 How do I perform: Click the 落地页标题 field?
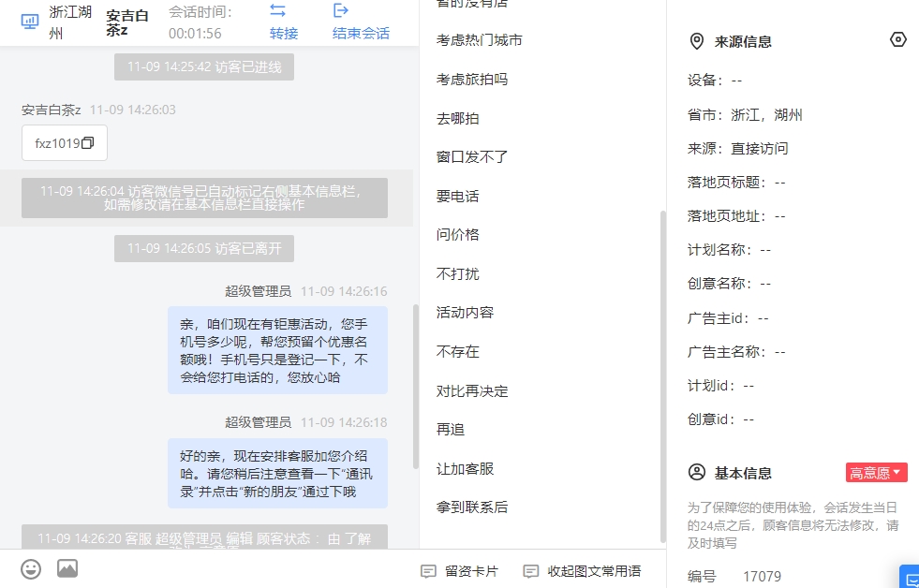click(736, 183)
